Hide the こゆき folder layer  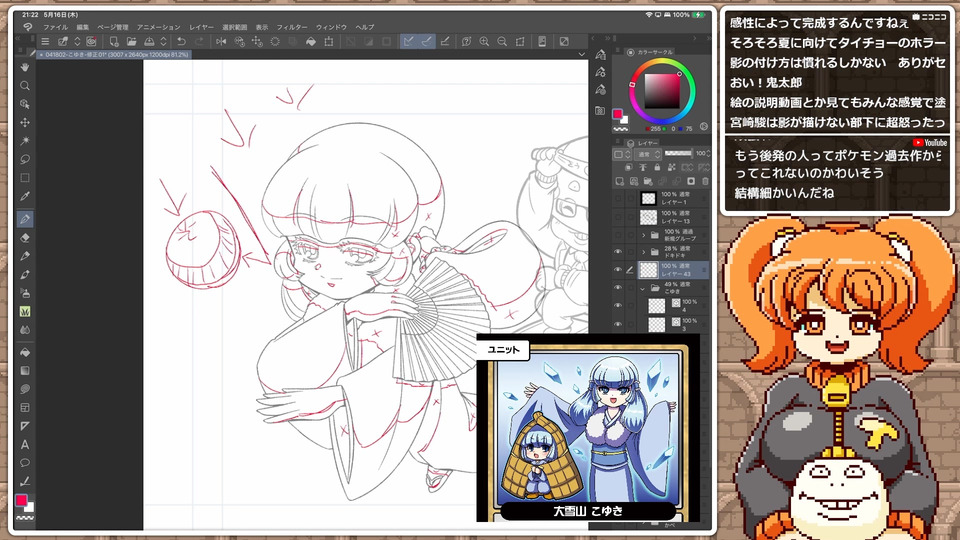(618, 287)
